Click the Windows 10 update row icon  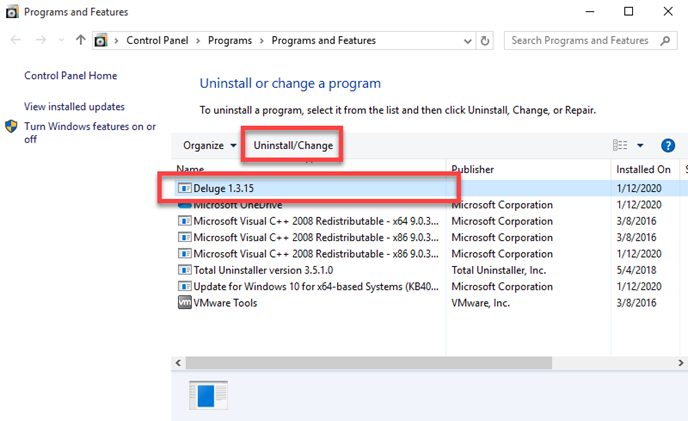(x=185, y=286)
